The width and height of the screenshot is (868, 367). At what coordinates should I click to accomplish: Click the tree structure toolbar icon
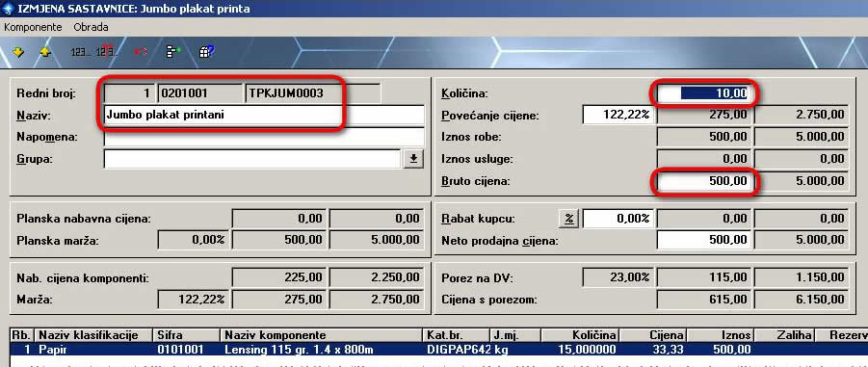tap(173, 52)
